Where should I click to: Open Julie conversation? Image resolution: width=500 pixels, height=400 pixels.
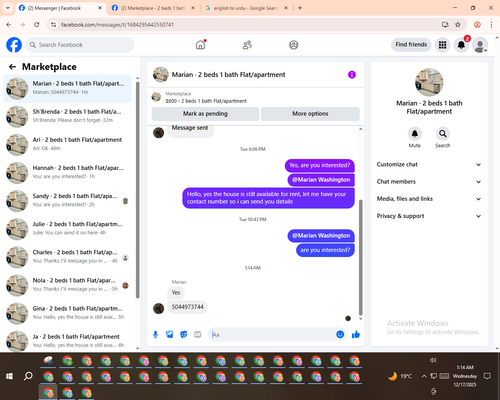68,229
